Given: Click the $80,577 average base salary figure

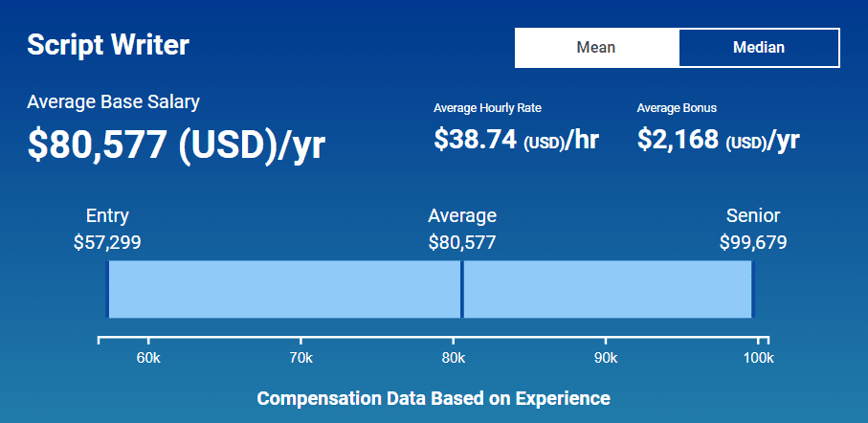Looking at the screenshot, I should [176, 144].
